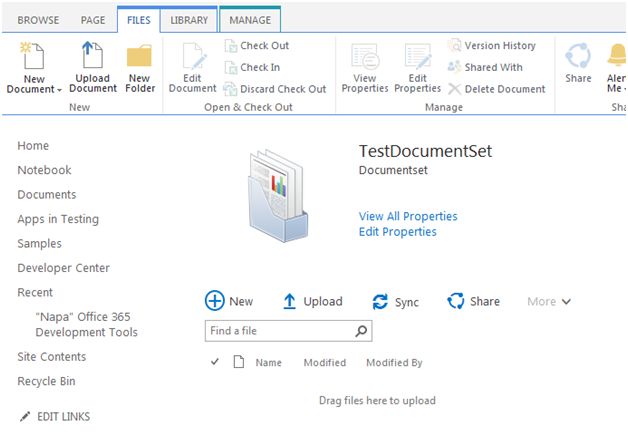
Task: Click Delete Document in the ribbon
Action: pos(496,89)
